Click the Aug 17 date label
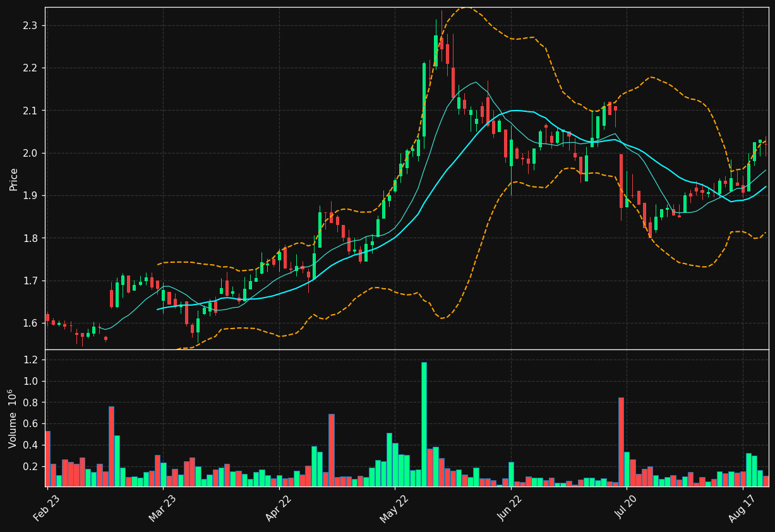Image resolution: width=775 pixels, height=532 pixels. pos(742,508)
